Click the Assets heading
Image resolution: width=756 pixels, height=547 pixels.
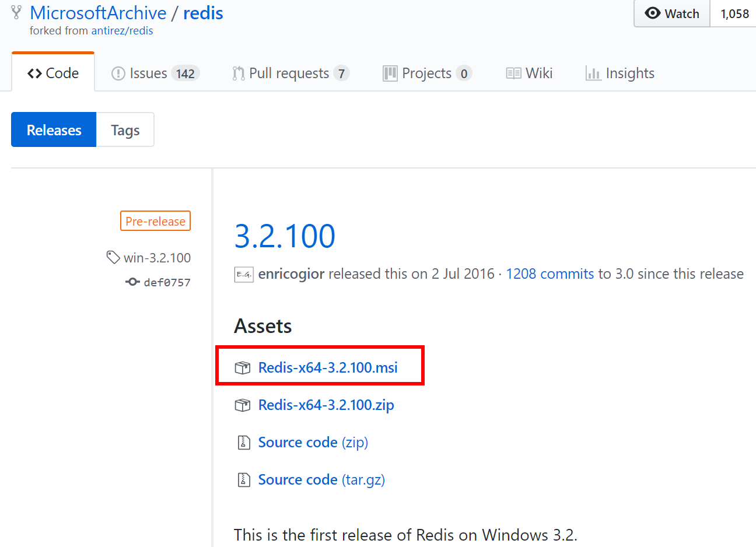[x=263, y=326]
